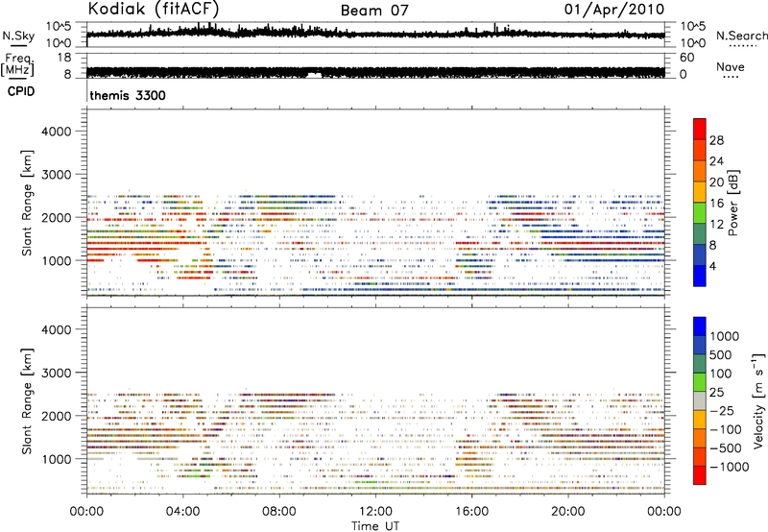
Task: Select the '12:00' time tick label
Action: [375, 512]
